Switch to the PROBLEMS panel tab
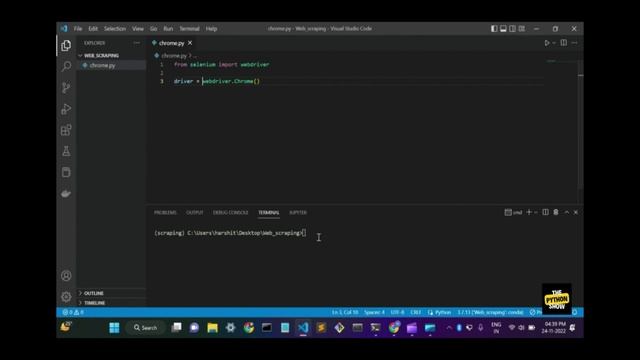The image size is (640, 360). pyautogui.click(x=165, y=213)
